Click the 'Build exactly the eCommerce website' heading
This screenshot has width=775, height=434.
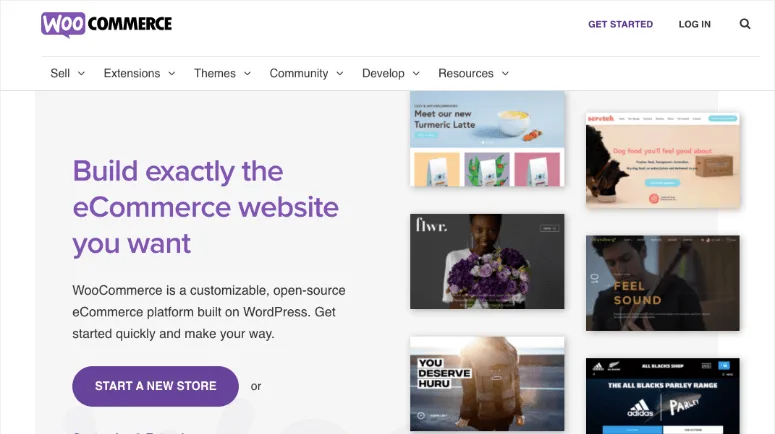point(206,207)
